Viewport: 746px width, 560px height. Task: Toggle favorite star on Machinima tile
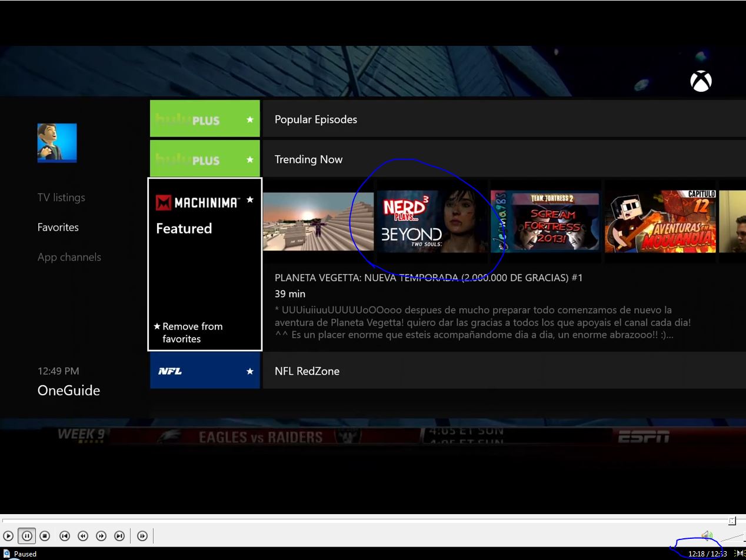(250, 200)
